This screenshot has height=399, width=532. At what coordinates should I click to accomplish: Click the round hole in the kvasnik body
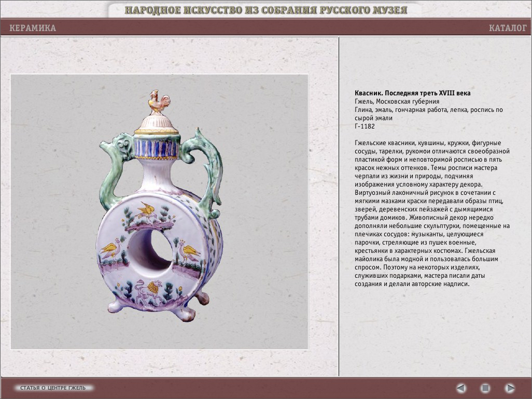(155, 250)
